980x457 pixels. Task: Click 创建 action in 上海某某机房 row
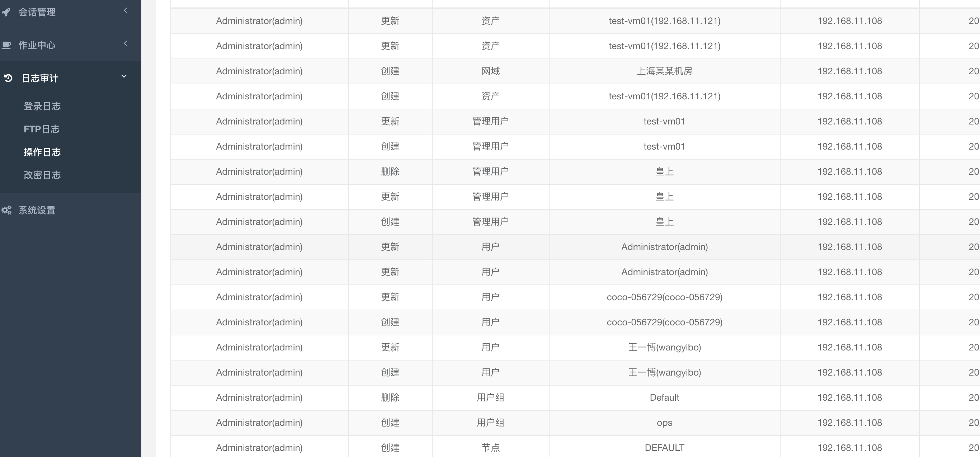[x=390, y=71]
